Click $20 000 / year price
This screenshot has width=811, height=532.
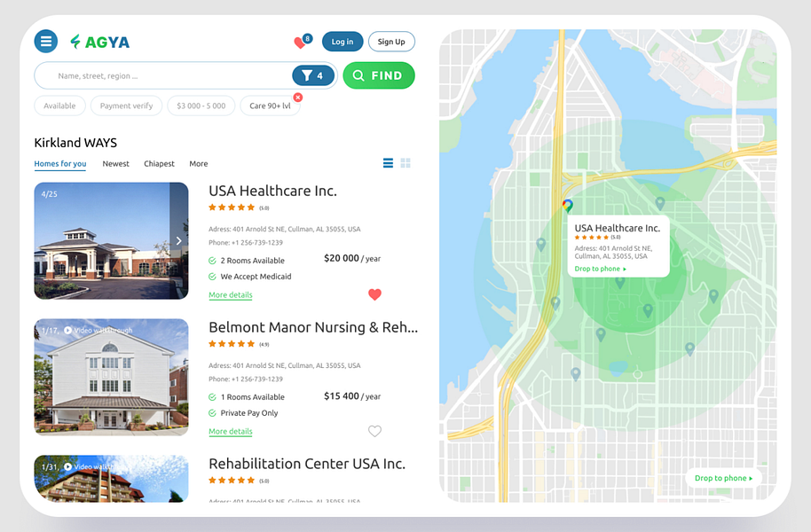(x=352, y=258)
